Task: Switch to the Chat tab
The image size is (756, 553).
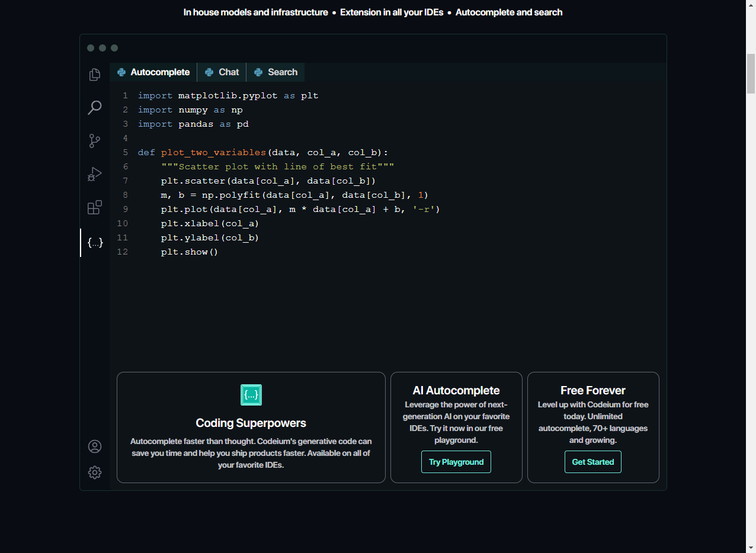Action: click(222, 72)
